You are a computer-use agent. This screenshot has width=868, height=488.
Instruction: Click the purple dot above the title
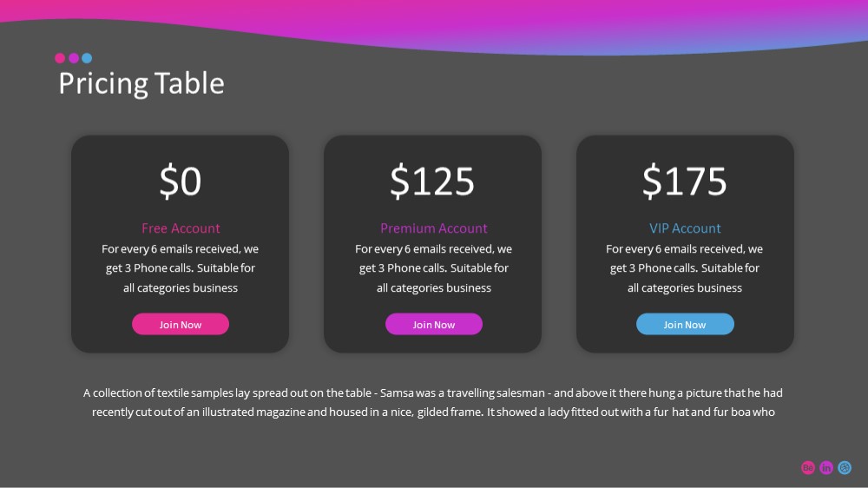coord(74,58)
